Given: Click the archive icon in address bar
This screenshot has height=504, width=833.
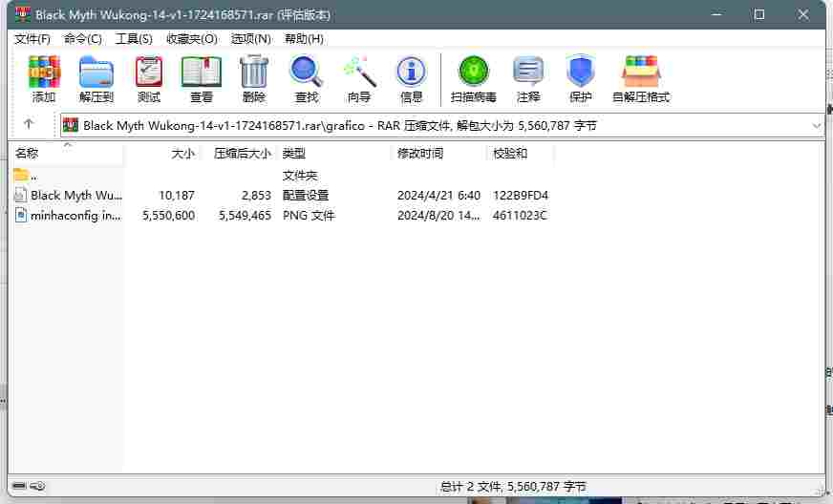Looking at the screenshot, I should click(x=71, y=125).
